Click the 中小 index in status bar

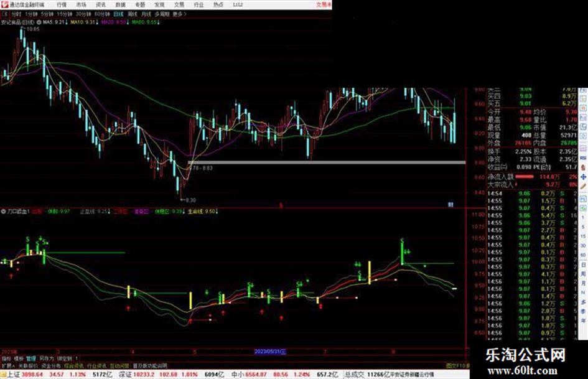(x=237, y=375)
